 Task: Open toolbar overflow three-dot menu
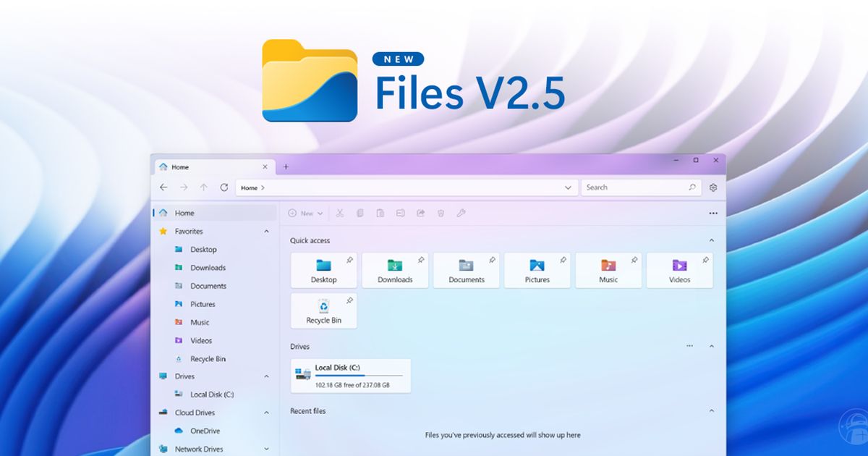[x=713, y=214]
